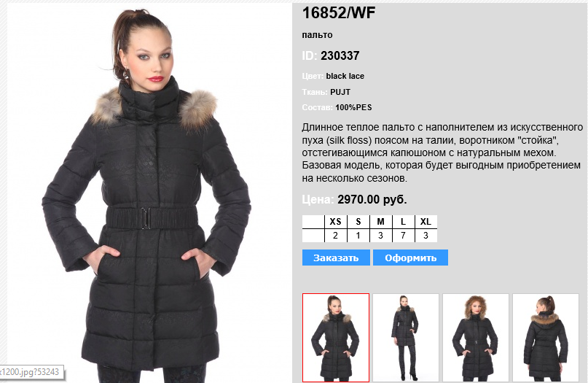Select size XS in the table
This screenshot has height=383, width=588.
(336, 222)
